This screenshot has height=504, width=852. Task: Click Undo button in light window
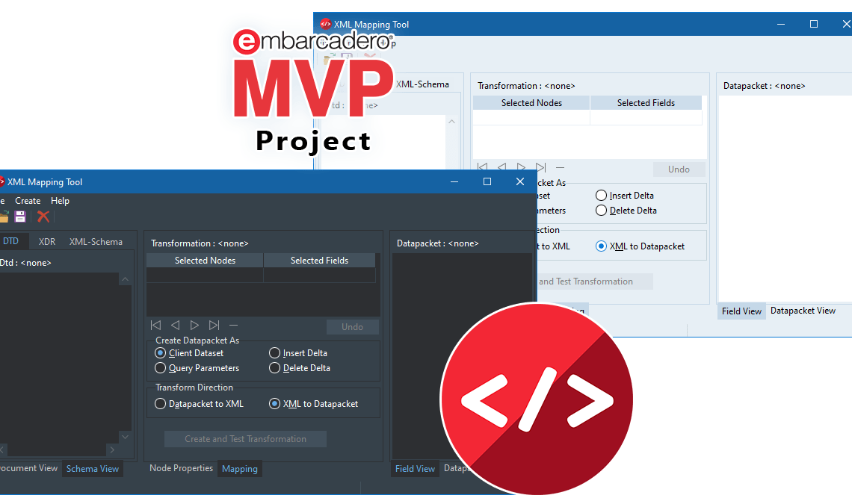click(679, 169)
